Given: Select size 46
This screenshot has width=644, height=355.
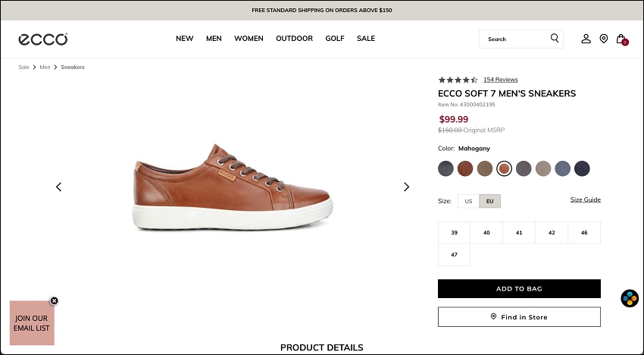Looking at the screenshot, I should [584, 232].
